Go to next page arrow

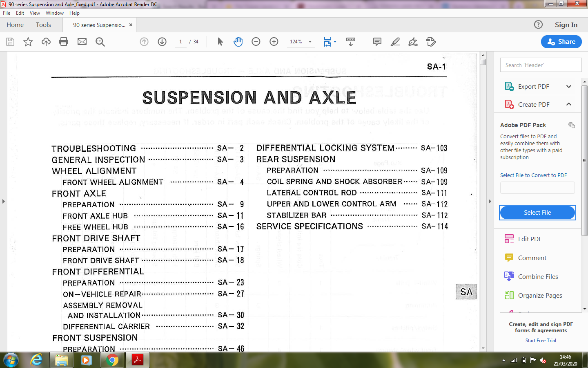pos(162,42)
